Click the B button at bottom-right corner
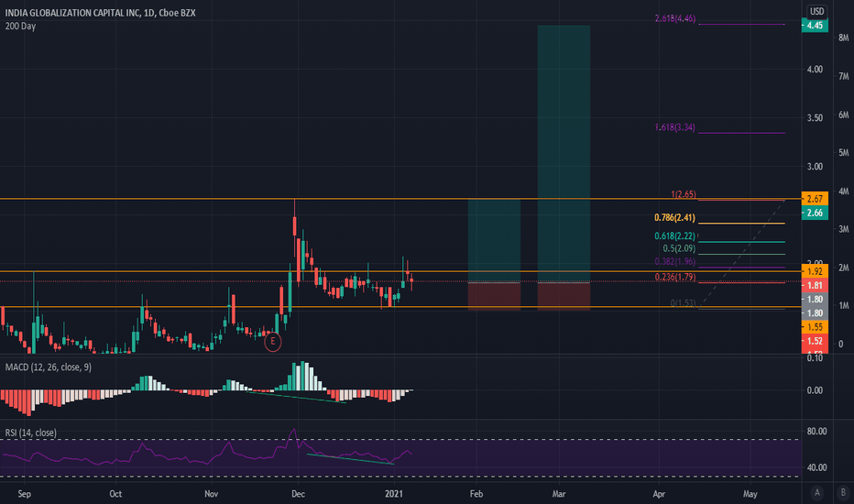The image size is (854, 504). click(x=843, y=493)
